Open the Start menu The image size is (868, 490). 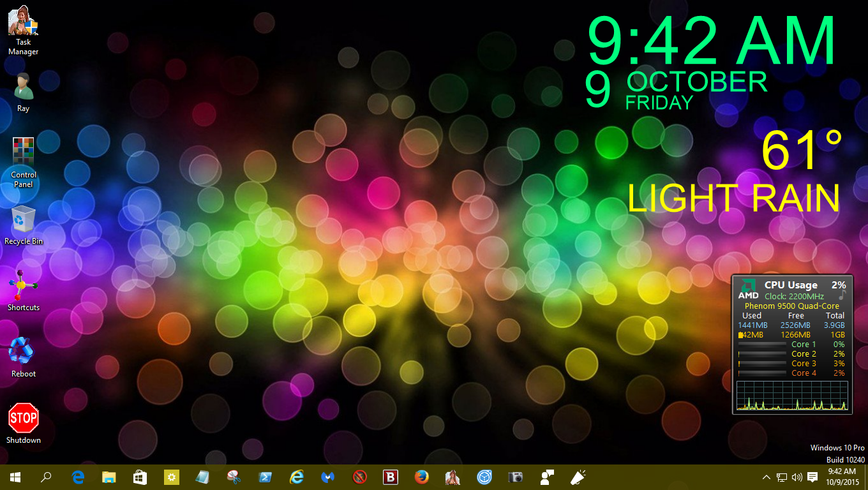pyautogui.click(x=14, y=477)
